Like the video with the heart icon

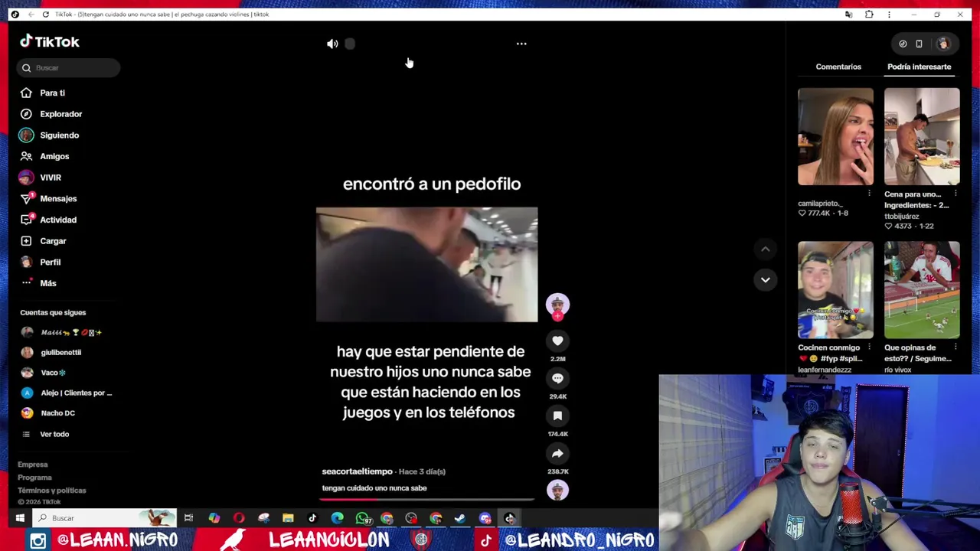pyautogui.click(x=557, y=341)
